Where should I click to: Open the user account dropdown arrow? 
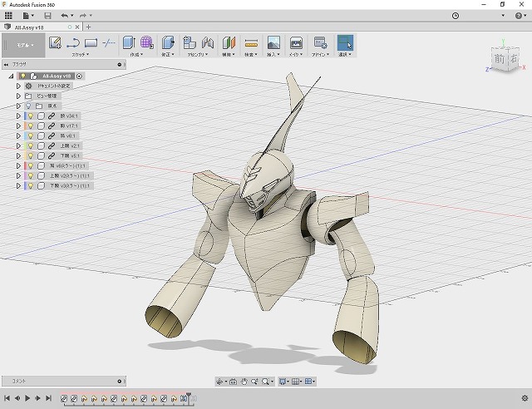[503, 15]
